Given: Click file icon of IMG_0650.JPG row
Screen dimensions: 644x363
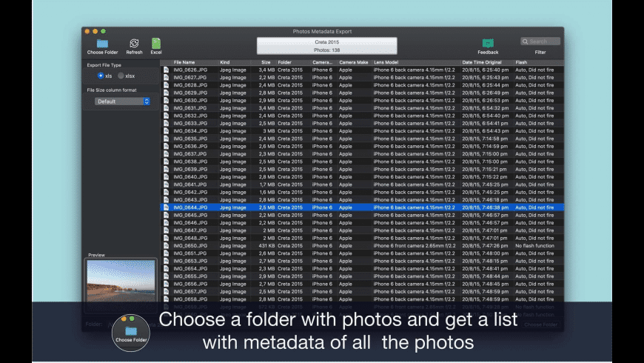Looking at the screenshot, I should [167, 246].
